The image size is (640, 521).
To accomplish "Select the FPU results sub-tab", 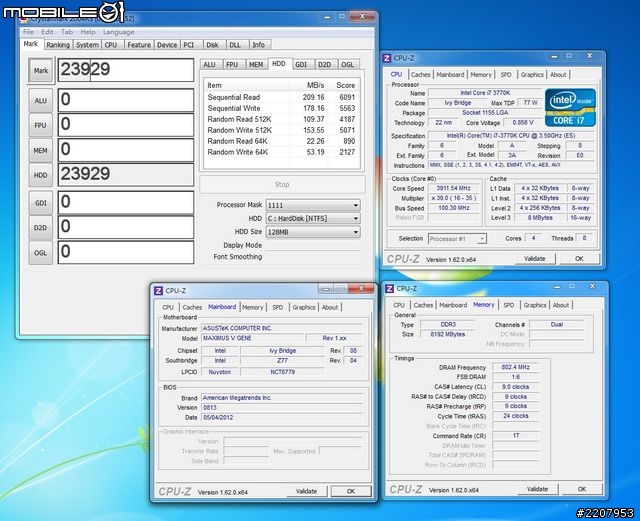I will (x=232, y=65).
